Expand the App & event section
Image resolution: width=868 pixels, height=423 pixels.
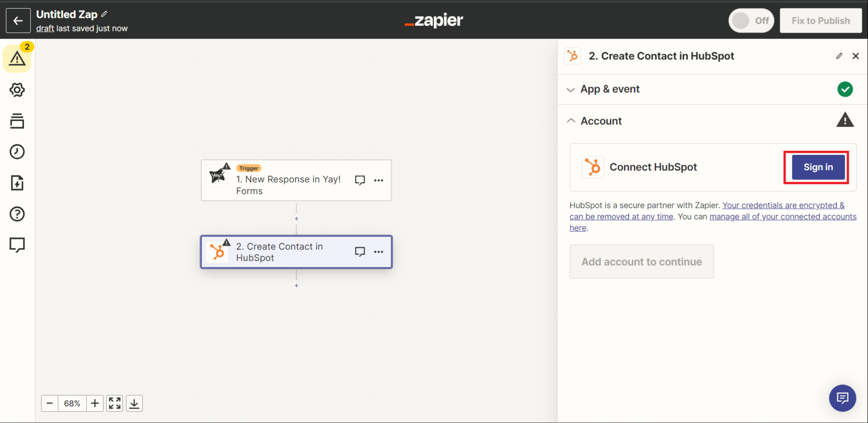tap(610, 89)
